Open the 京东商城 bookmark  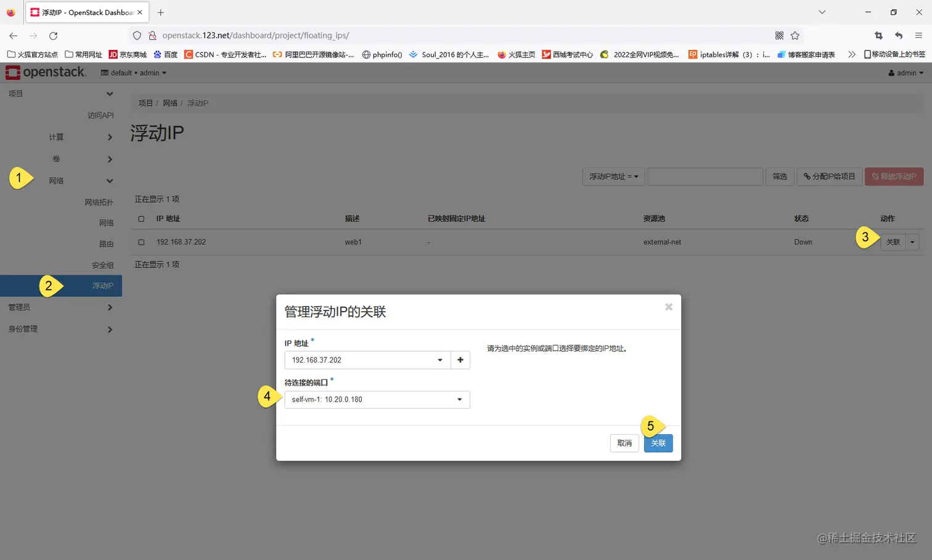coord(128,54)
